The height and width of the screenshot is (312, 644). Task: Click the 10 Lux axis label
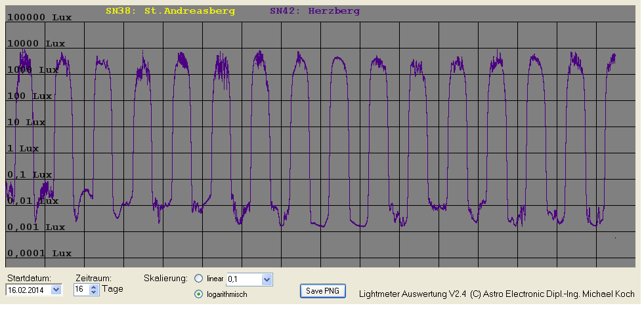(x=26, y=123)
